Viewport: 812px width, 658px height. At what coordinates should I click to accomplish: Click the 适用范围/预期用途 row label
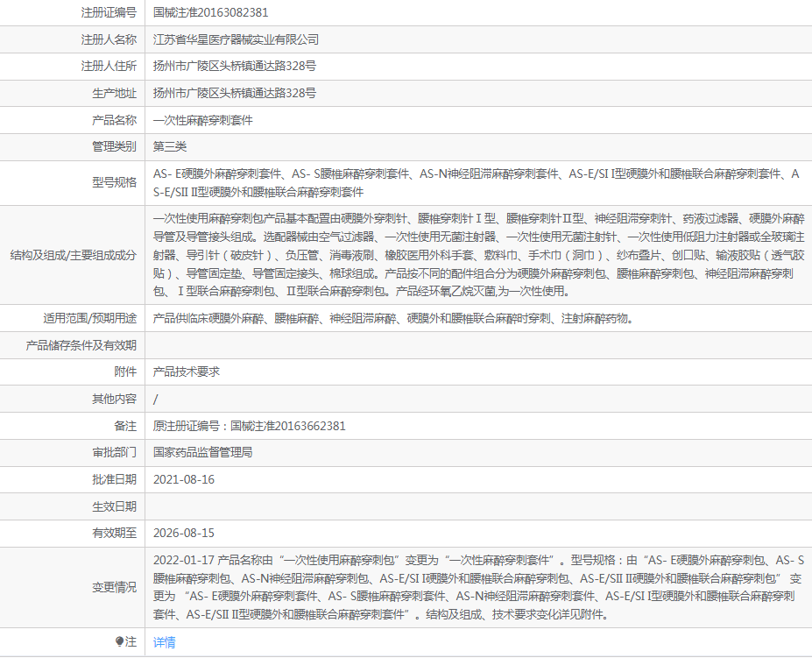tap(90, 318)
